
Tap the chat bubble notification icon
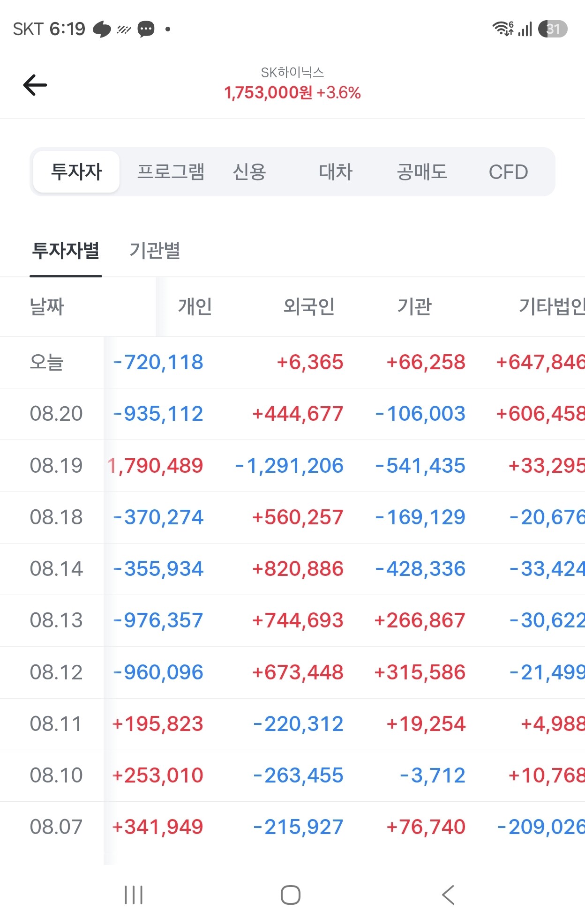coord(146,29)
